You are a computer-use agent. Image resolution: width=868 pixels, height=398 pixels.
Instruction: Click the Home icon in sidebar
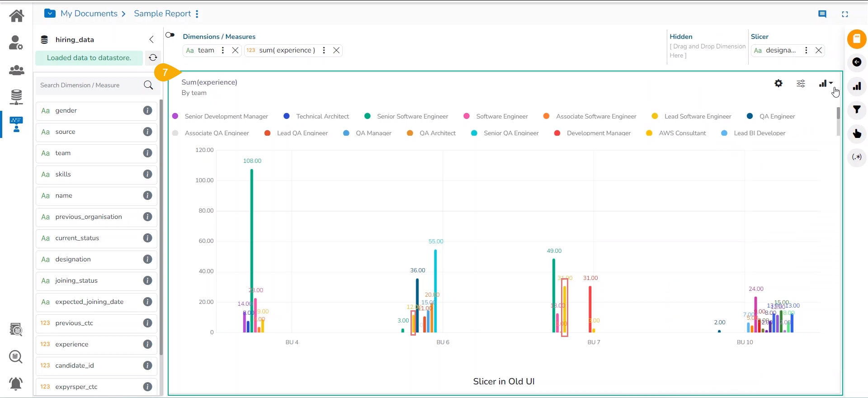pos(17,16)
